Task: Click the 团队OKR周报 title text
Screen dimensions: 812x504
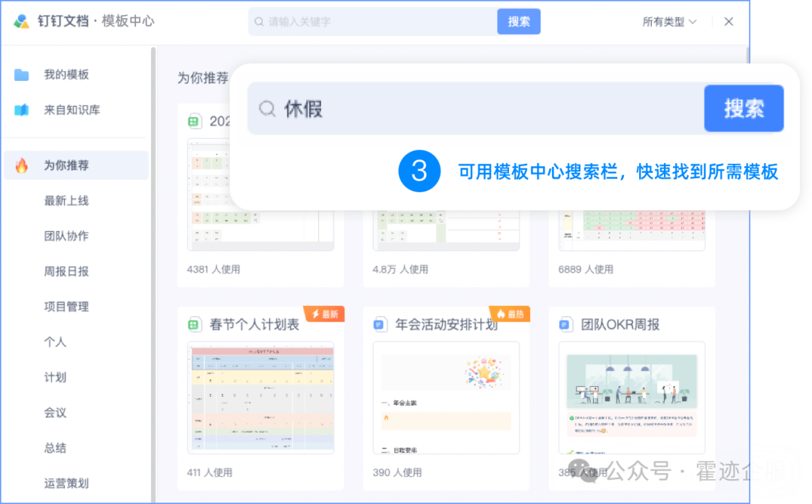Action: pos(620,324)
